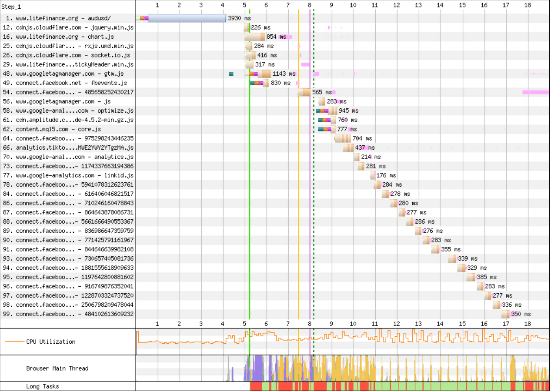Screen dimensions: 551x392
Task: Select the 437 ms timing value
Action: pos(365,148)
